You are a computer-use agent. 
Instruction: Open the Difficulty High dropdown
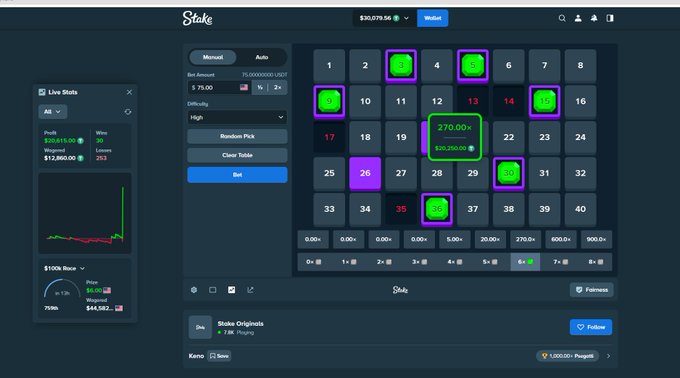(x=237, y=117)
